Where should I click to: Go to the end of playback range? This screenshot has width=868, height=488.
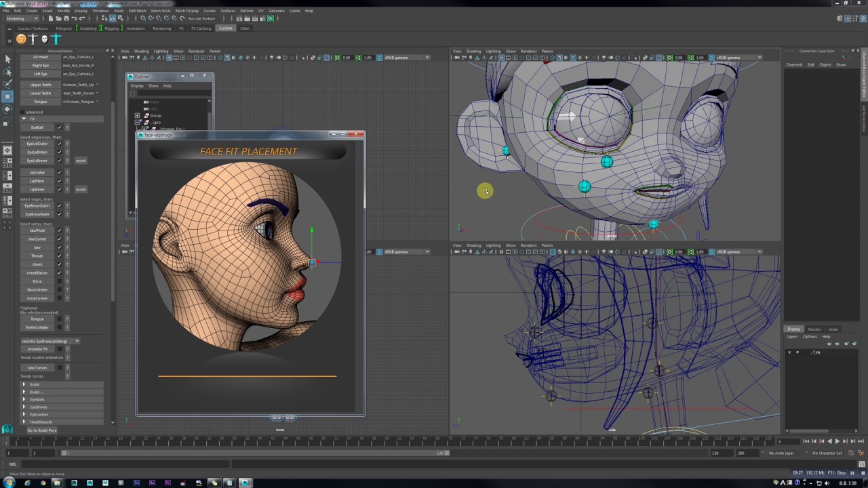pos(859,441)
